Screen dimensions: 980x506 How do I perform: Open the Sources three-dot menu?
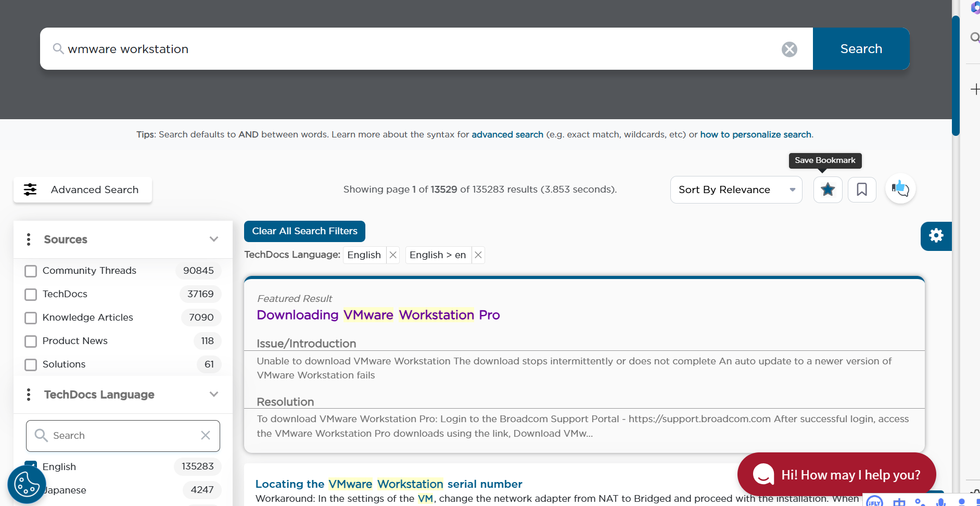pyautogui.click(x=29, y=239)
